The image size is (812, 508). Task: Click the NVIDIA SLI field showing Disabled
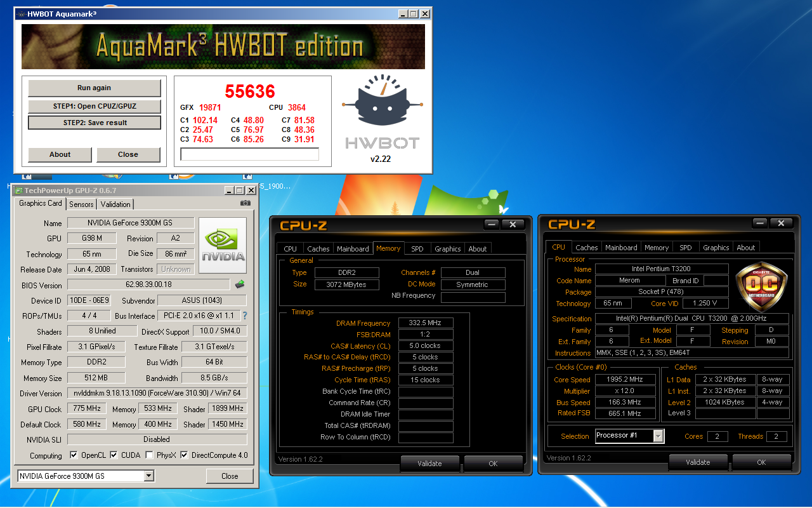pyautogui.click(x=157, y=439)
